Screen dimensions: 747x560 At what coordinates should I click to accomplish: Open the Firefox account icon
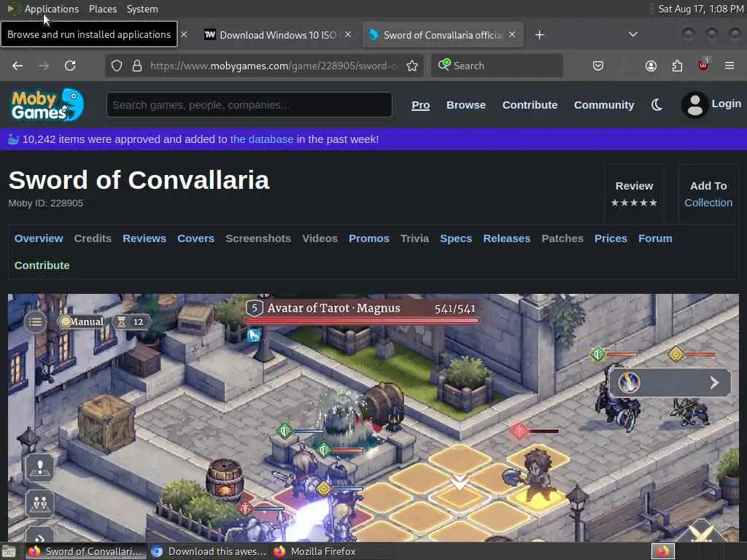tap(651, 66)
